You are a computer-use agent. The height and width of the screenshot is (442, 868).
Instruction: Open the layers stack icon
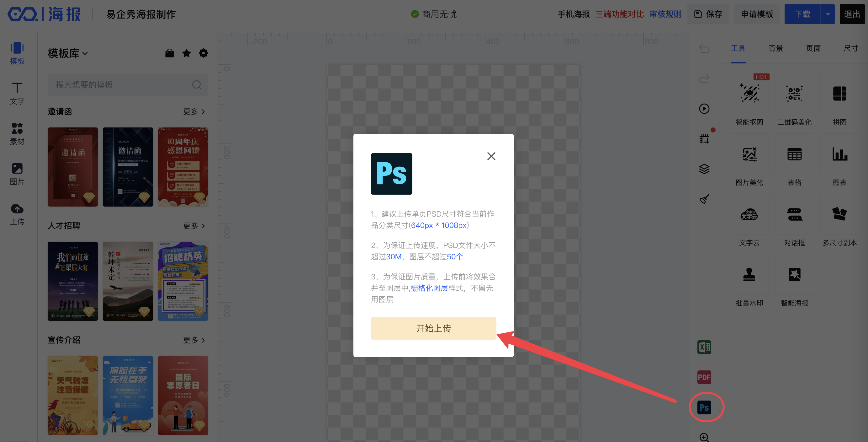tap(704, 169)
